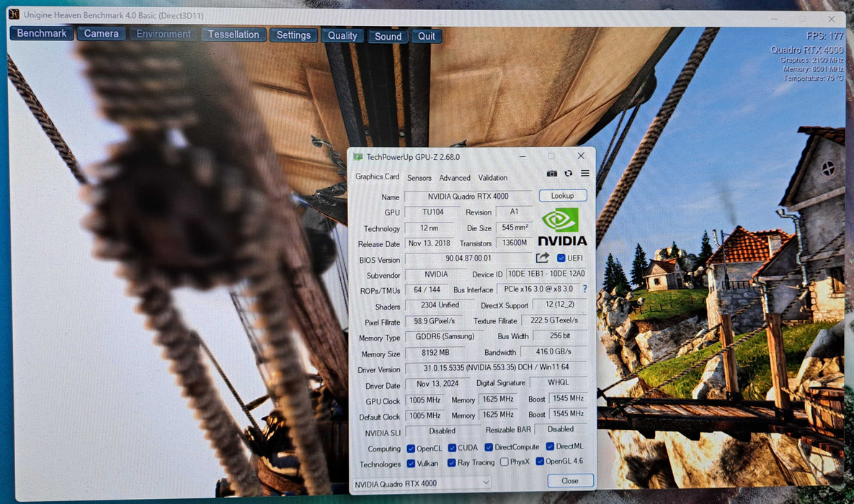Viewport: 854px width, 504px height.
Task: Click the Memory Type value GDDR6 (Samsung)
Action: click(445, 336)
